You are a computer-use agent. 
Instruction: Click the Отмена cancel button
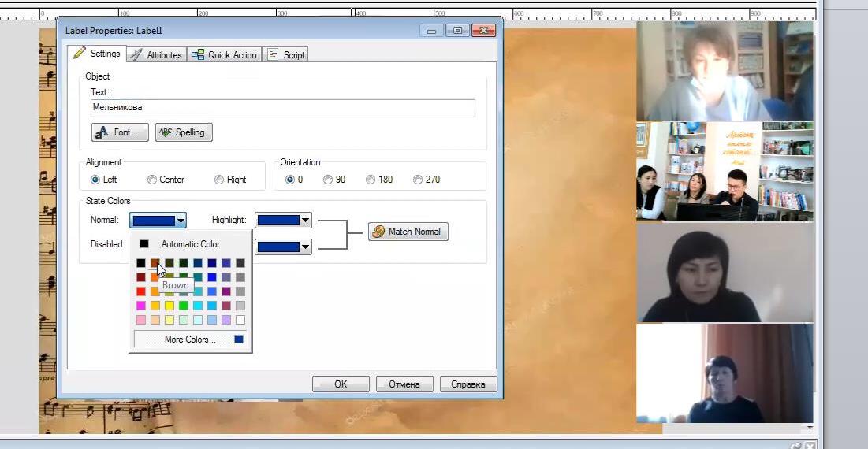coord(404,384)
